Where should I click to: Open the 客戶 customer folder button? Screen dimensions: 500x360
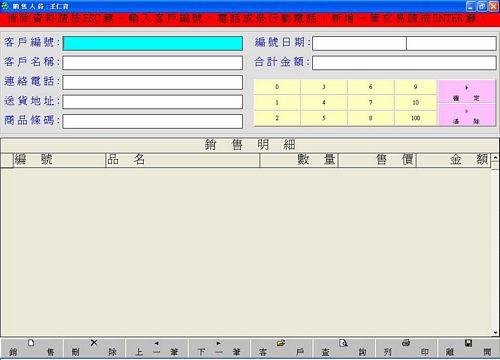pos(281,348)
